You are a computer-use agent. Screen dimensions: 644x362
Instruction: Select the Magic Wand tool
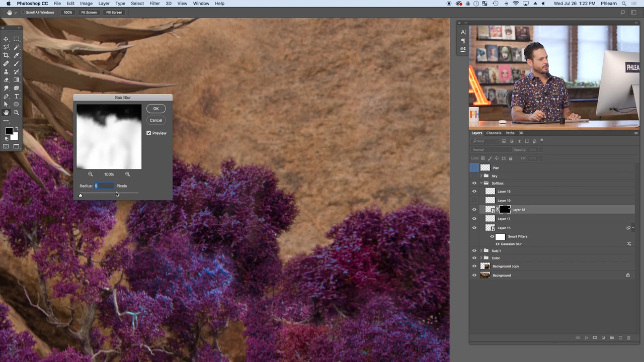[16, 47]
